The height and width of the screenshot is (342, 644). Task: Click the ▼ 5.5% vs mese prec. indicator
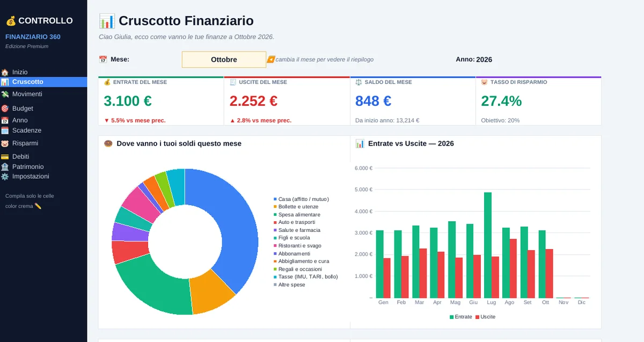pyautogui.click(x=135, y=121)
